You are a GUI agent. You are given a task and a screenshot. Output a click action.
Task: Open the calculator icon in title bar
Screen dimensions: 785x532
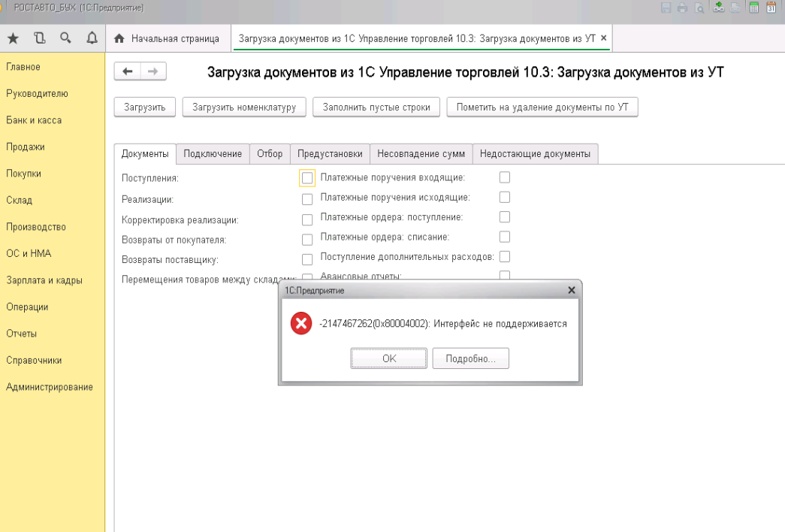[x=753, y=8]
